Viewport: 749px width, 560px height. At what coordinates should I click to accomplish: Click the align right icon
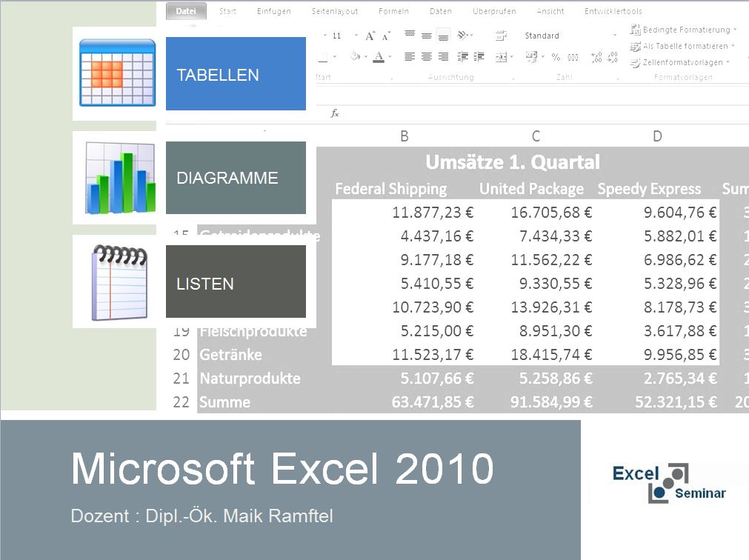tap(443, 57)
